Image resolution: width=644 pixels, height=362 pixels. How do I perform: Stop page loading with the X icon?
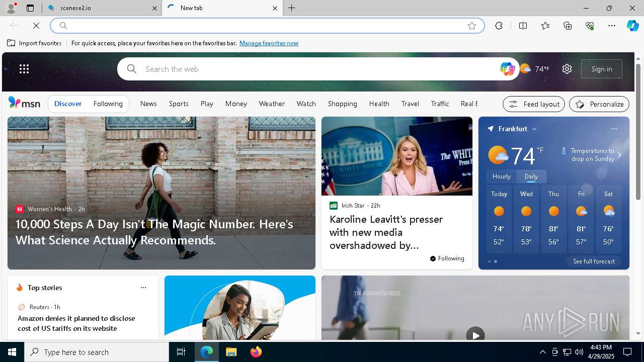coord(36,26)
